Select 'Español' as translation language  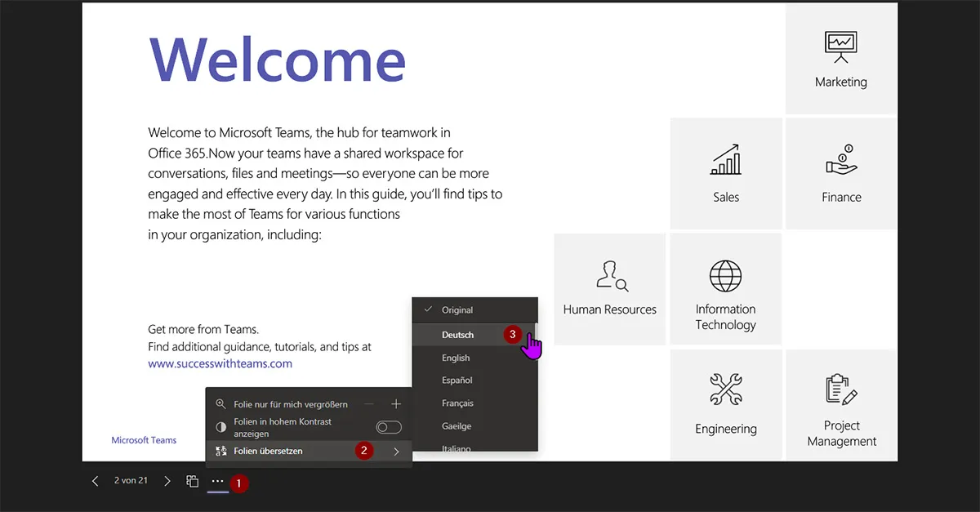click(x=457, y=380)
